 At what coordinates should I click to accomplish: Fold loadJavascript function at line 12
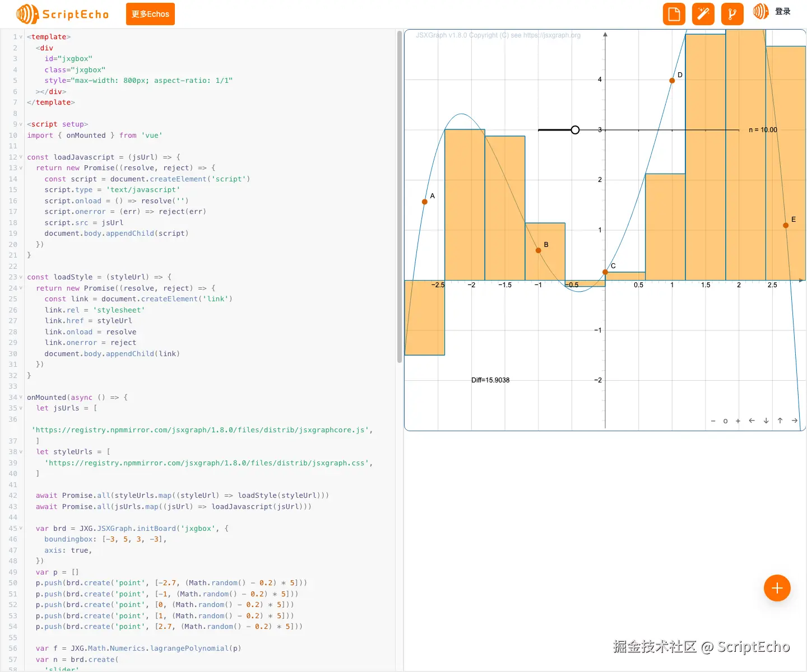[21, 157]
